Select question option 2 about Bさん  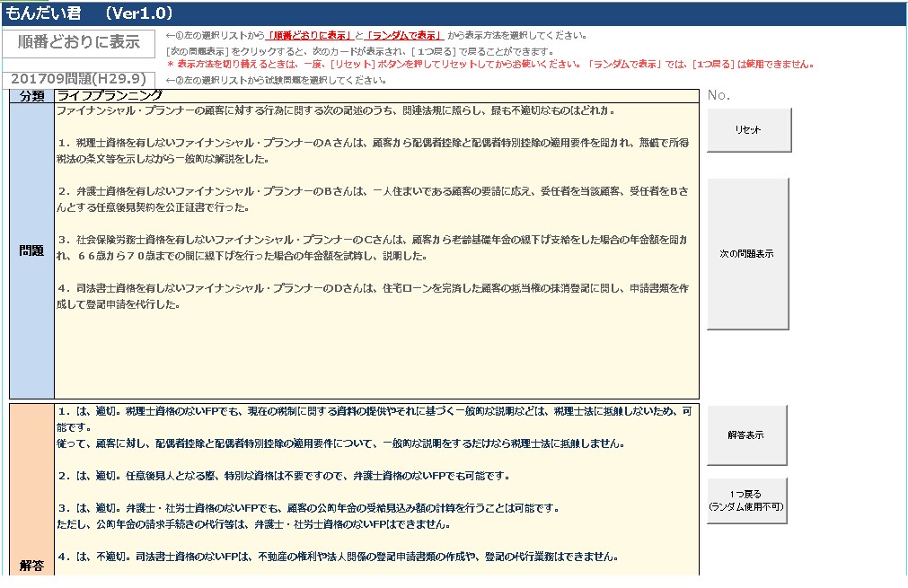(374, 199)
